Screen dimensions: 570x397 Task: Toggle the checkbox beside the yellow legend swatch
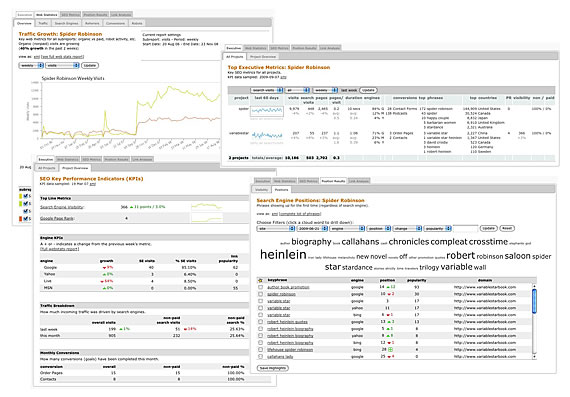click(25, 196)
